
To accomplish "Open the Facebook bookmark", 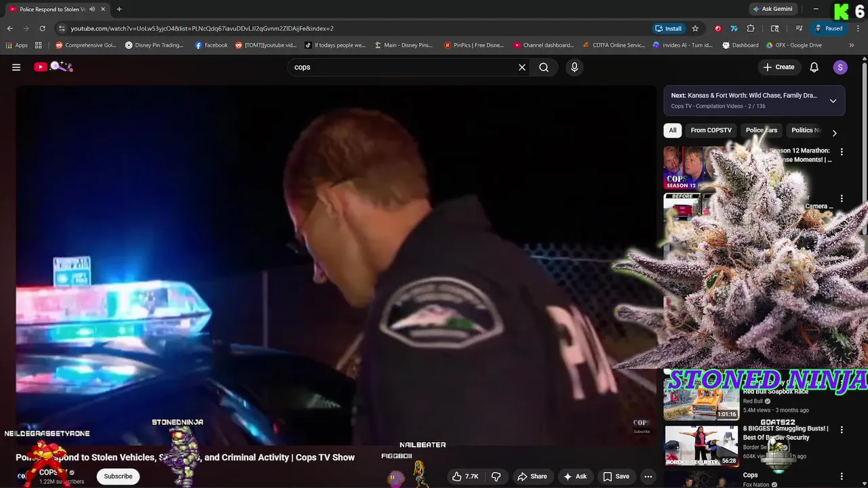I will [211, 45].
